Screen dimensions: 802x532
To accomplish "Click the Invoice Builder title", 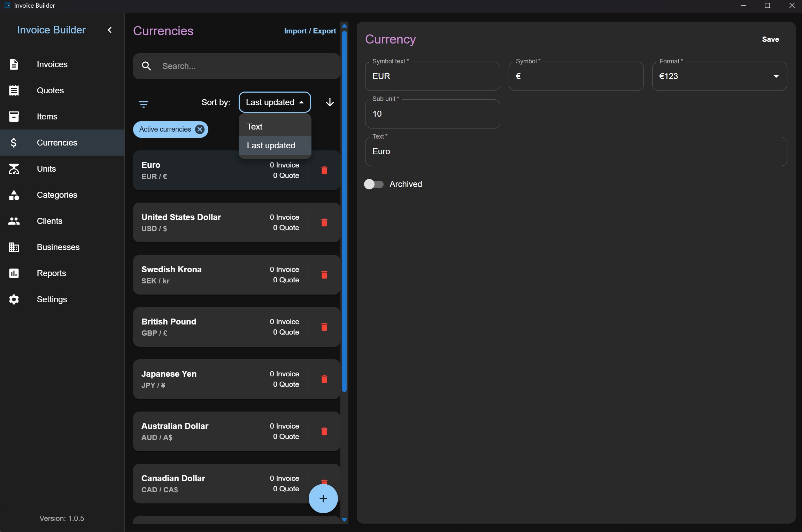I will coord(51,30).
